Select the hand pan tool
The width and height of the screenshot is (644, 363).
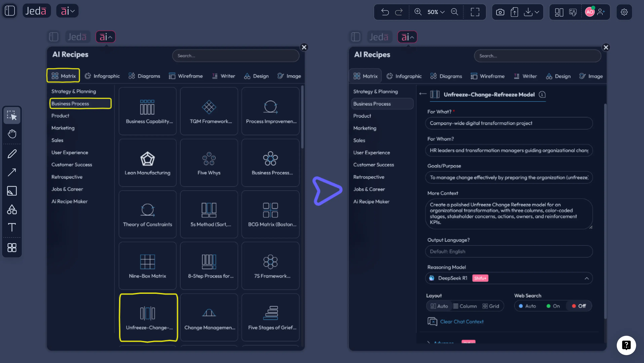coord(12,134)
